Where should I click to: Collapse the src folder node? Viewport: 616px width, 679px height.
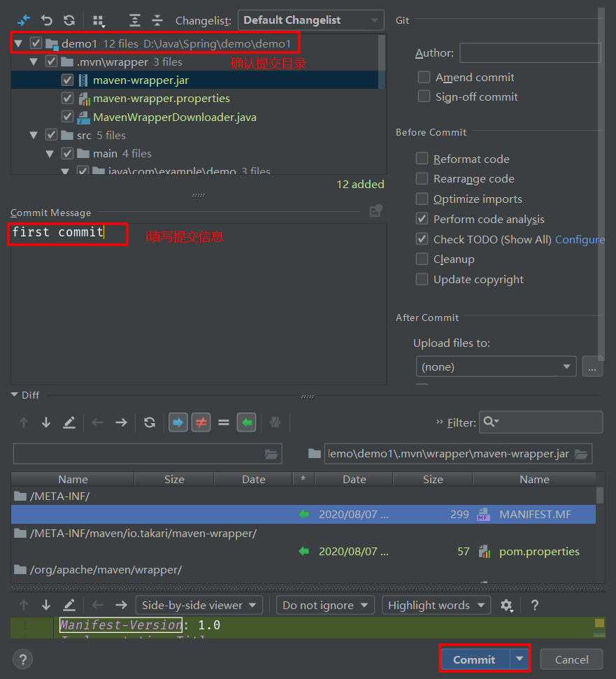coord(34,136)
